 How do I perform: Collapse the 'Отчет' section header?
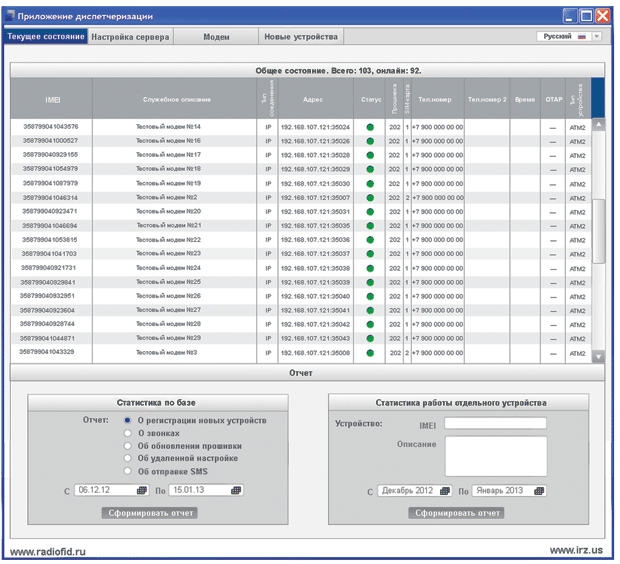[x=307, y=373]
